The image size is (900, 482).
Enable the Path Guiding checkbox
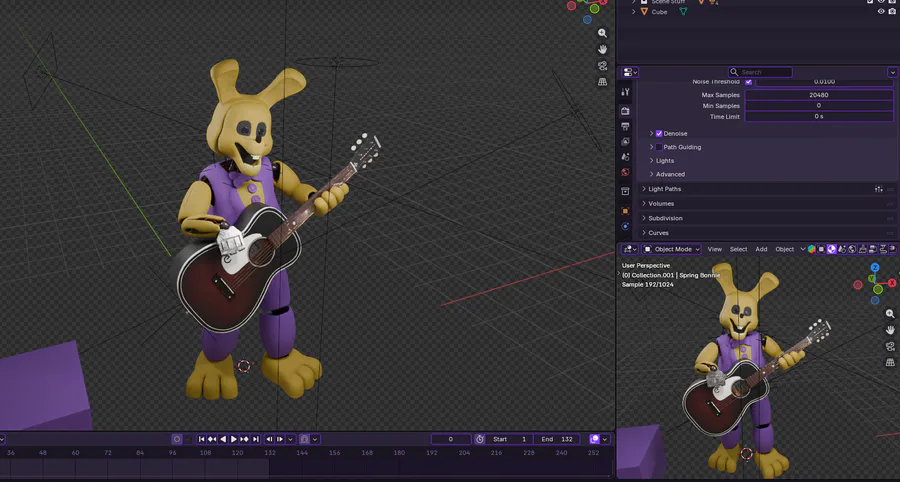click(659, 147)
